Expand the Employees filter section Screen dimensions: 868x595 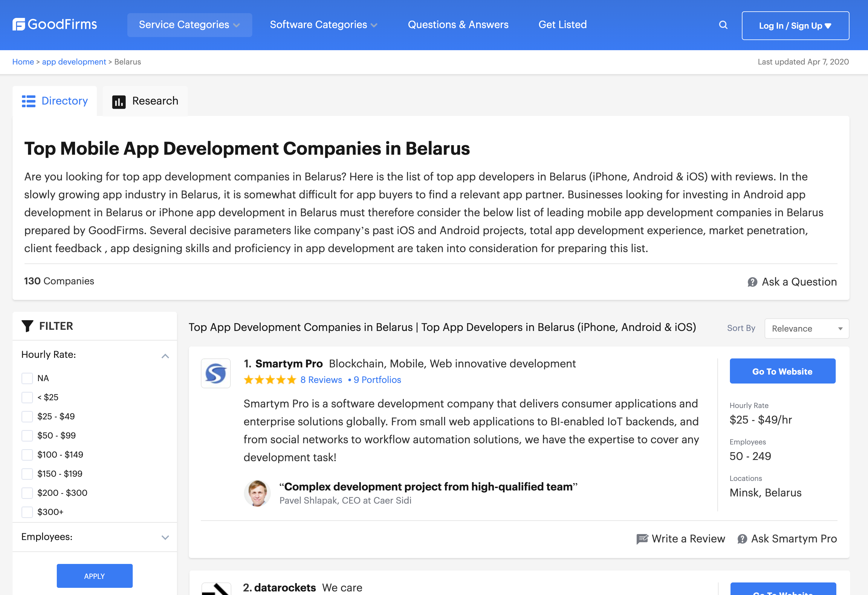tap(165, 538)
